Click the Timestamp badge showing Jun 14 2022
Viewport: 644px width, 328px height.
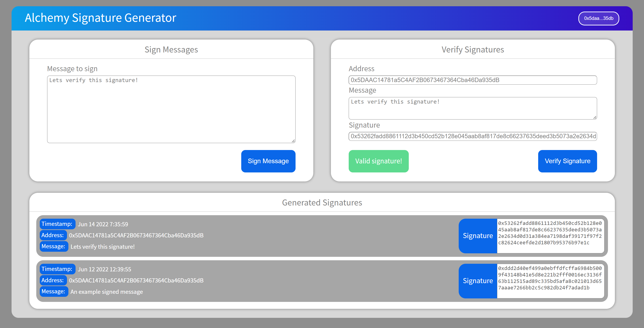(x=57, y=224)
